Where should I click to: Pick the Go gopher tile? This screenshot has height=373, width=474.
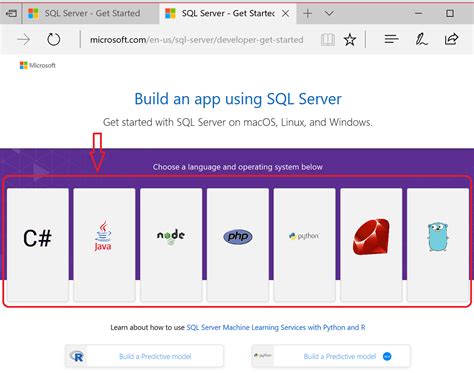[438, 245]
